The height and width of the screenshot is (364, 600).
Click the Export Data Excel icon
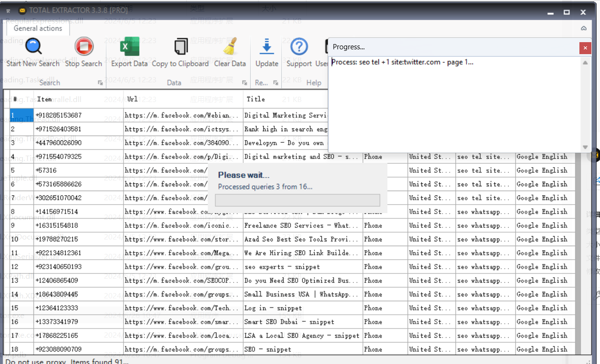pyautogui.click(x=129, y=47)
